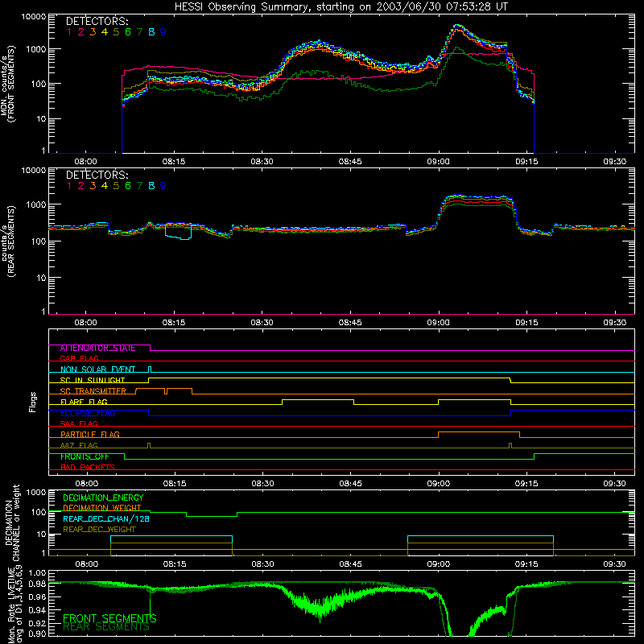This screenshot has width=644, height=644.
Task: Select cyan detector 8 in front segments legend
Action: [x=151, y=32]
